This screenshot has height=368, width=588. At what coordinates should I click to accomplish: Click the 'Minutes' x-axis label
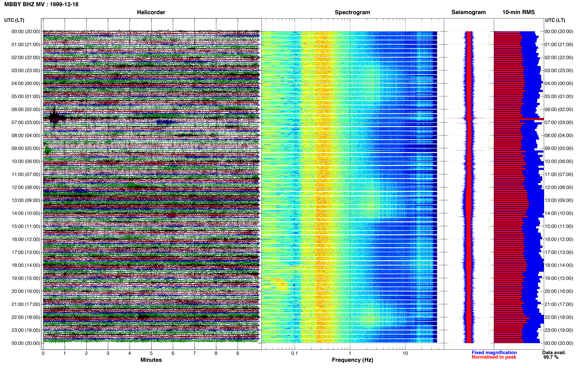point(151,360)
